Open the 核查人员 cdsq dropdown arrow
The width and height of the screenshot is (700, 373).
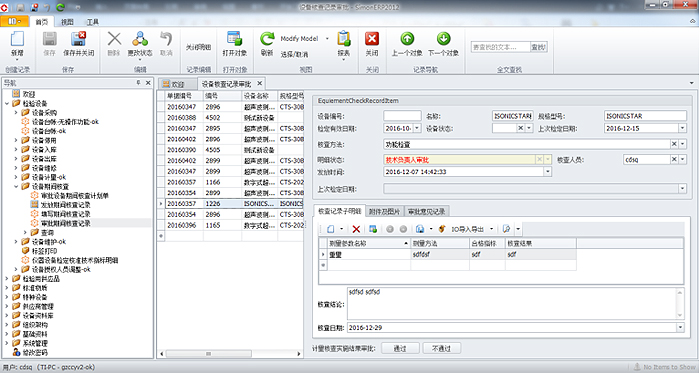pos(683,159)
